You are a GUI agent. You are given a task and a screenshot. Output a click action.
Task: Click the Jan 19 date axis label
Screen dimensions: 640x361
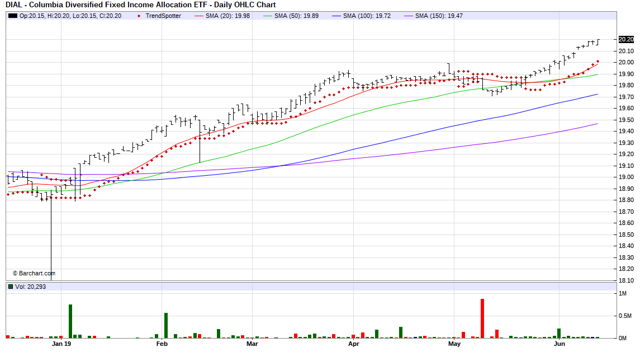(62, 344)
